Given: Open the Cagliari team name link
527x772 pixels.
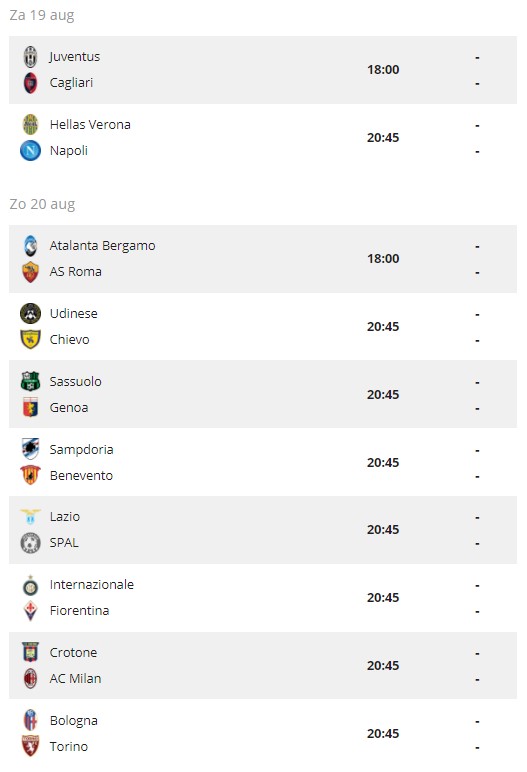Looking at the screenshot, I should (x=71, y=83).
